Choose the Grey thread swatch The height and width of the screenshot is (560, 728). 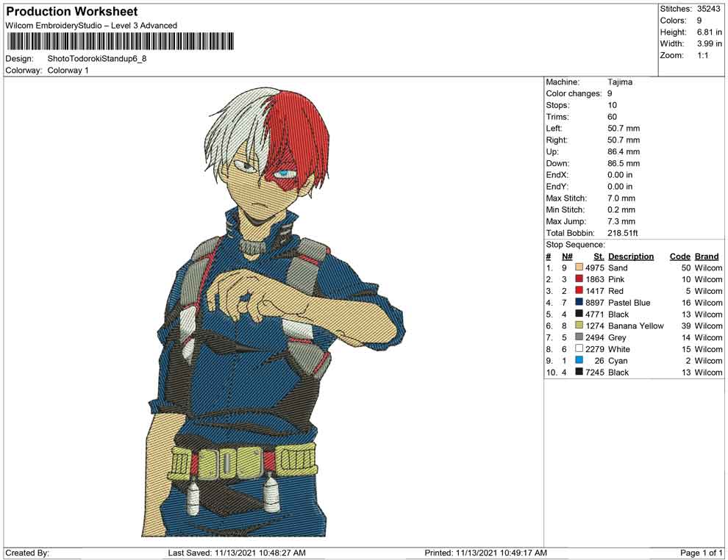click(x=579, y=337)
